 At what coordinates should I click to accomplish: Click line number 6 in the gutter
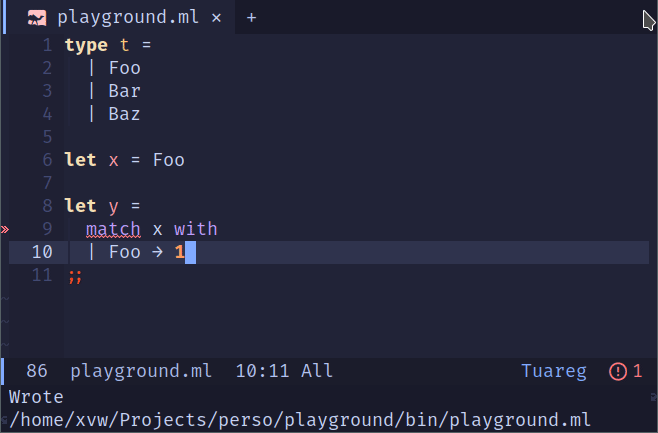46,160
